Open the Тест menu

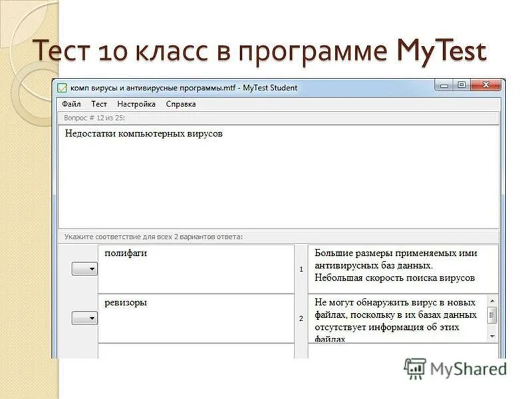(x=98, y=104)
